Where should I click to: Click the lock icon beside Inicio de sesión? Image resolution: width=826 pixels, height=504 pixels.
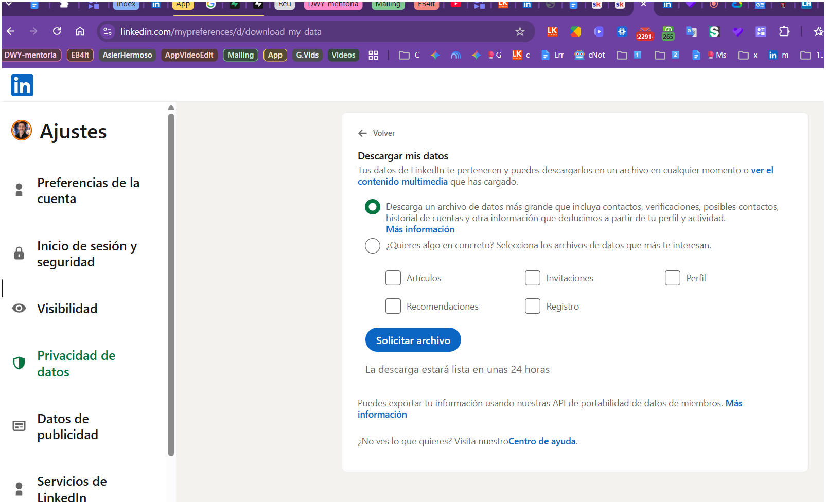pyautogui.click(x=19, y=253)
